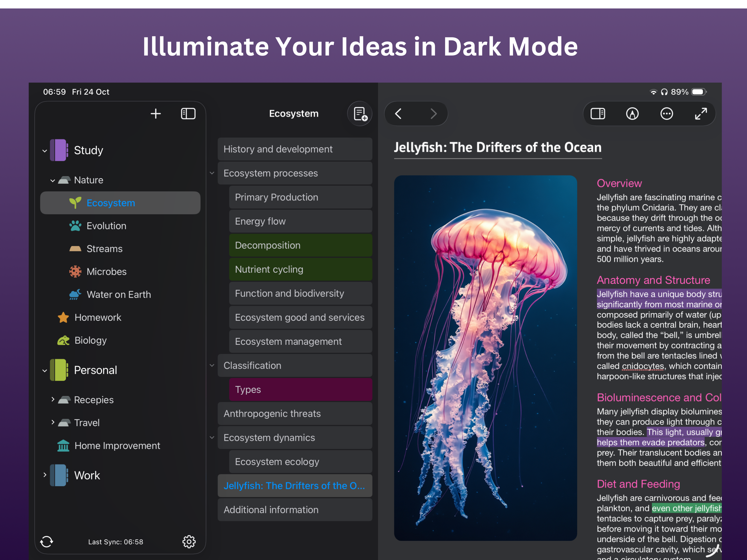Select the Evolution section in sidebar
Viewport: 747px width, 560px height.
point(106,226)
